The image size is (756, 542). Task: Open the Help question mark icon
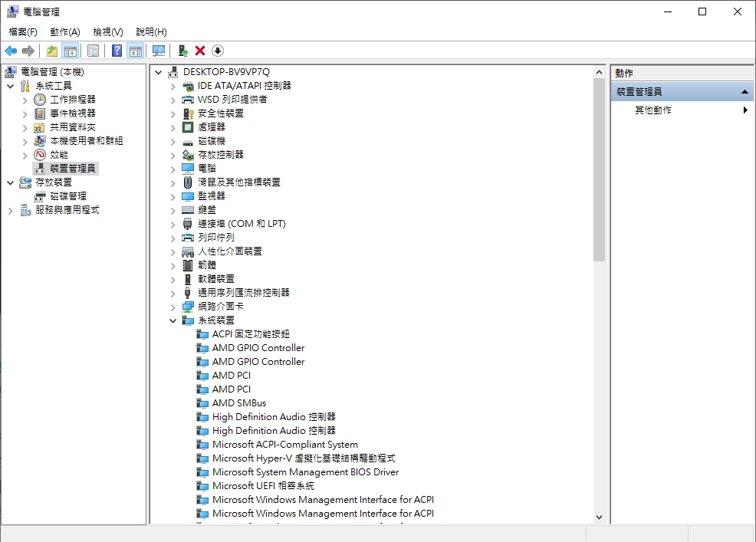[x=117, y=51]
